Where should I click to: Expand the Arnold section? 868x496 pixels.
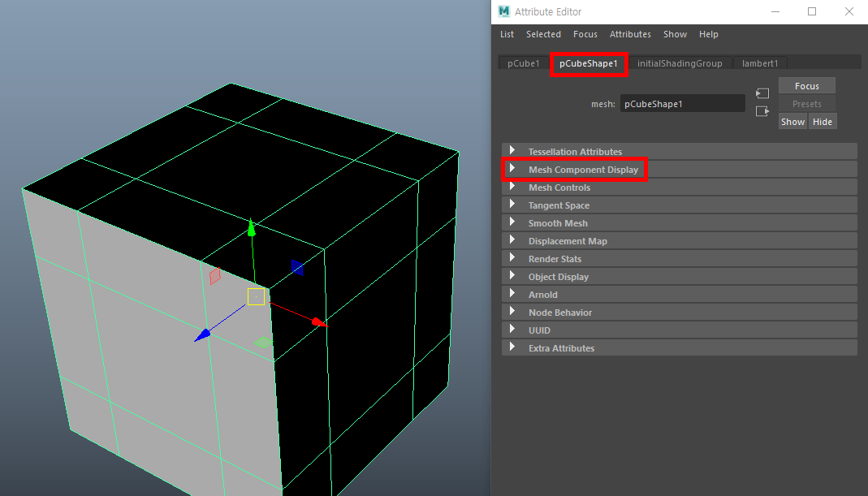(x=680, y=294)
